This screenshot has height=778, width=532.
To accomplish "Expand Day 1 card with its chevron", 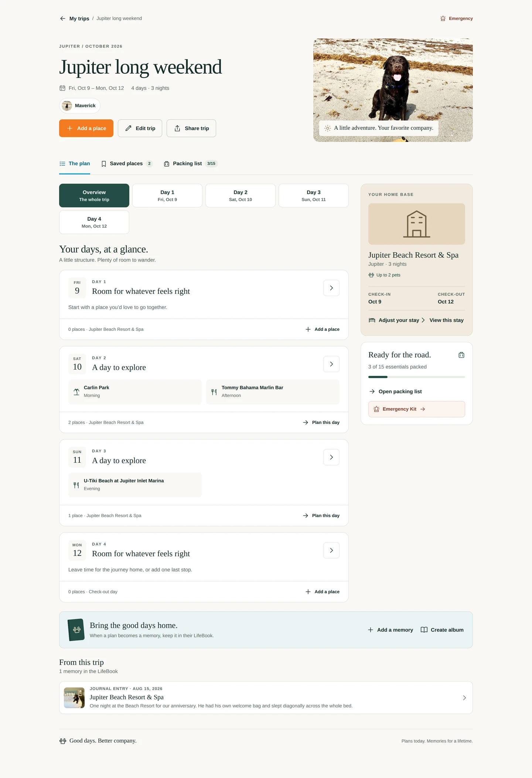I will click(331, 288).
